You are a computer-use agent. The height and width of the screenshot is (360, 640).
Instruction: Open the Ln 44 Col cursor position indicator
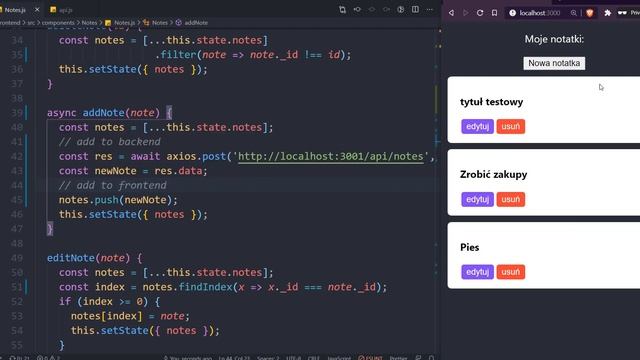coord(234,358)
